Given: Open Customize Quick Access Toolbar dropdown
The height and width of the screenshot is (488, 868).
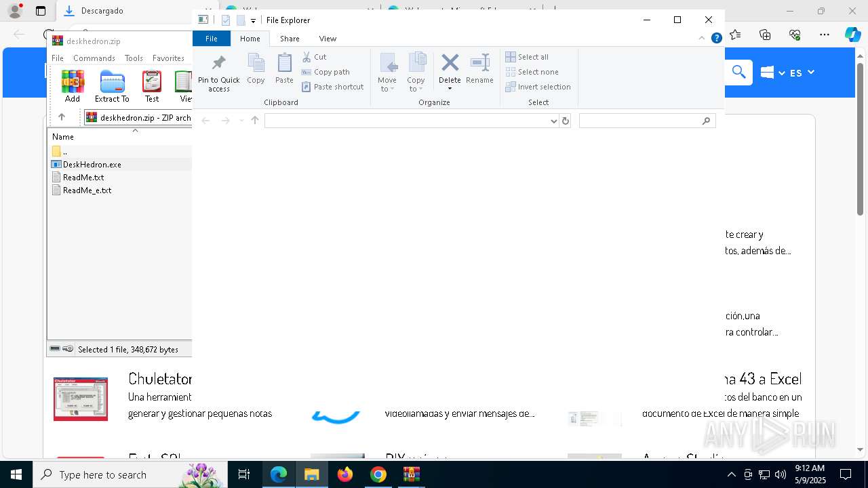Looking at the screenshot, I should (253, 21).
